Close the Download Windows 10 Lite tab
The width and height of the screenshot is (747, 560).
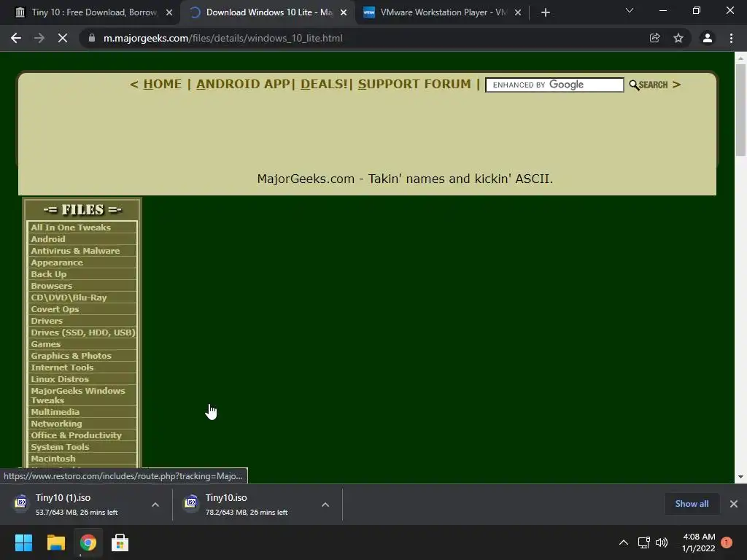pyautogui.click(x=344, y=12)
